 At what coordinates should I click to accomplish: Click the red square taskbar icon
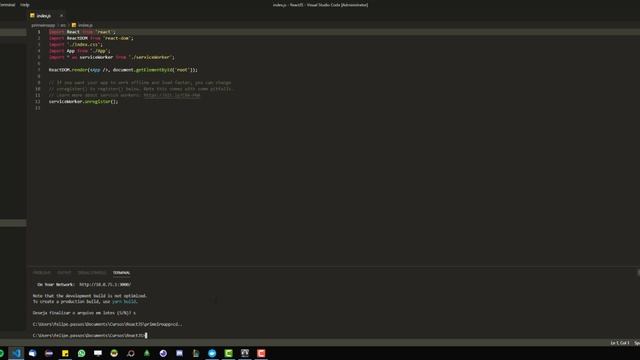[x=261, y=353]
